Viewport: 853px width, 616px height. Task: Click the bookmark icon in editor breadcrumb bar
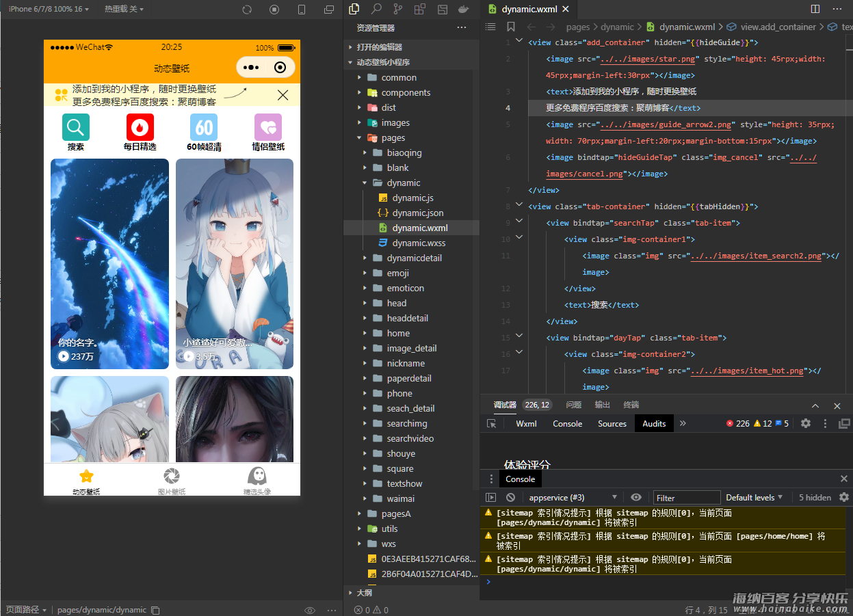(x=511, y=27)
